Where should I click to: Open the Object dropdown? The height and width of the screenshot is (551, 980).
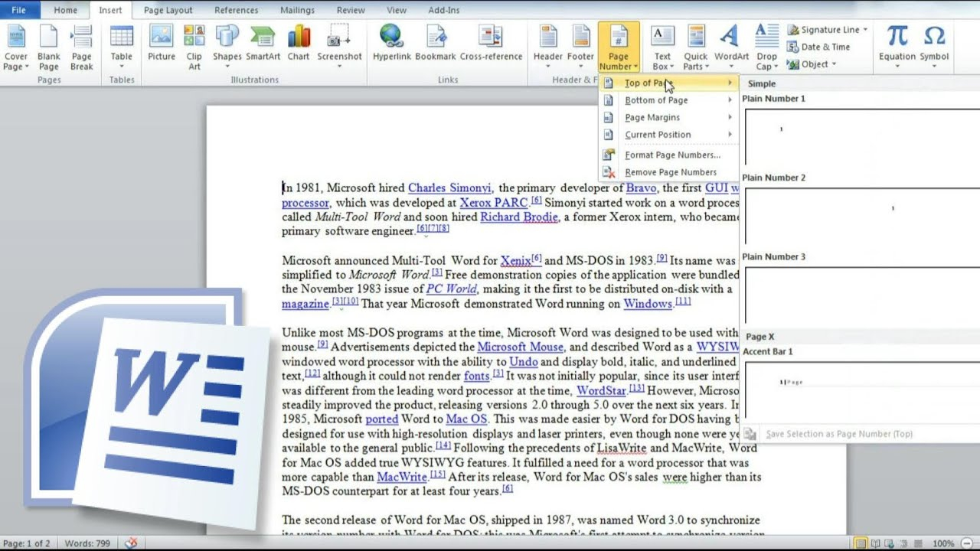[x=835, y=64]
